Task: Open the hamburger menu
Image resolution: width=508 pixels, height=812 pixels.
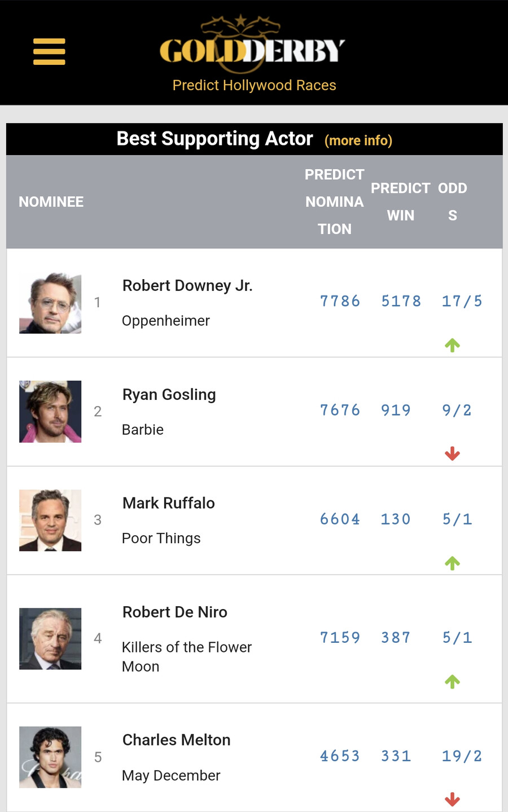Action: pyautogui.click(x=49, y=52)
